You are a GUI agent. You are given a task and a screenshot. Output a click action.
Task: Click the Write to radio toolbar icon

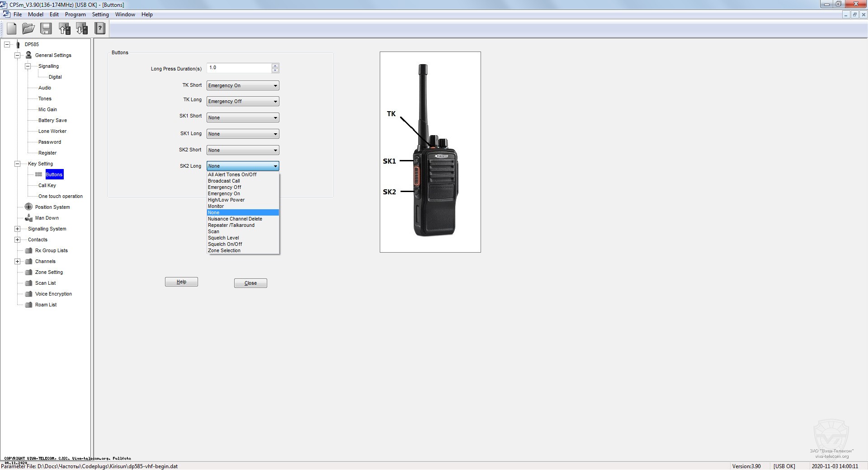pos(82,29)
